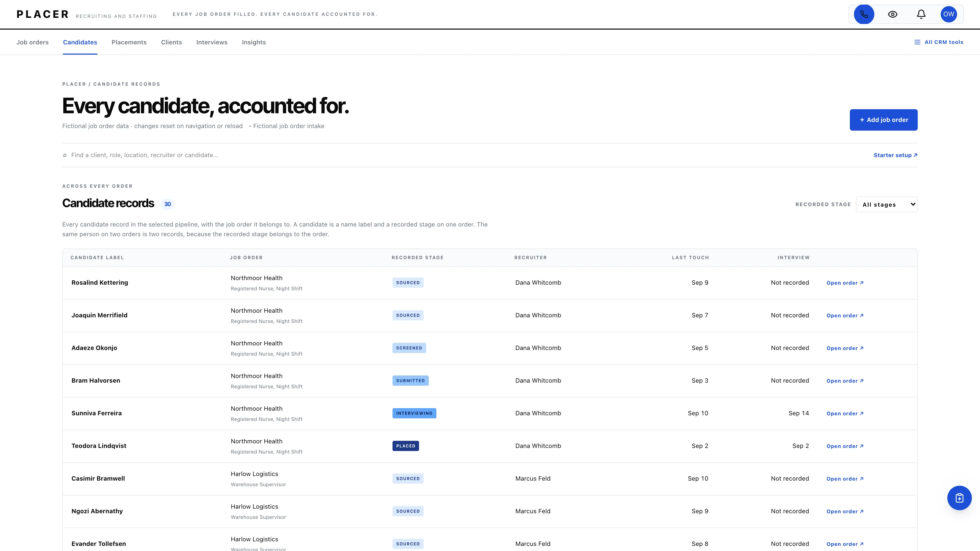Open the Insights tab
The width and height of the screenshot is (980, 551).
[254, 42]
